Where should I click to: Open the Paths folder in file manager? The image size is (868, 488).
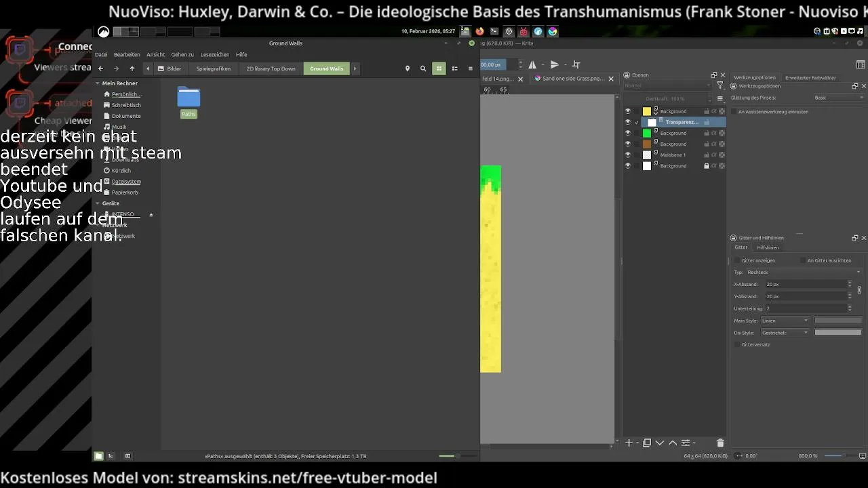pyautogui.click(x=189, y=102)
